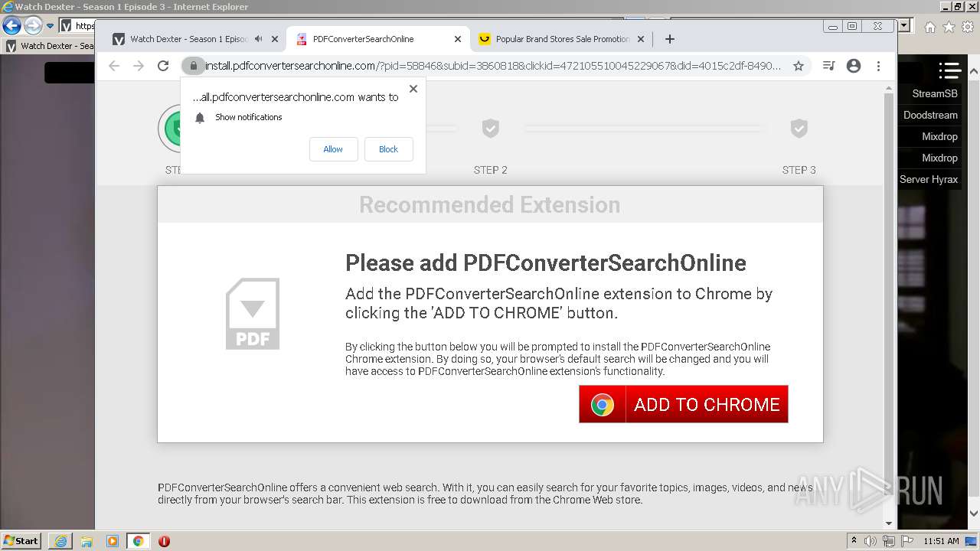980x551 pixels.
Task: Open Internet Explorer from the taskbar
Action: pos(60,541)
